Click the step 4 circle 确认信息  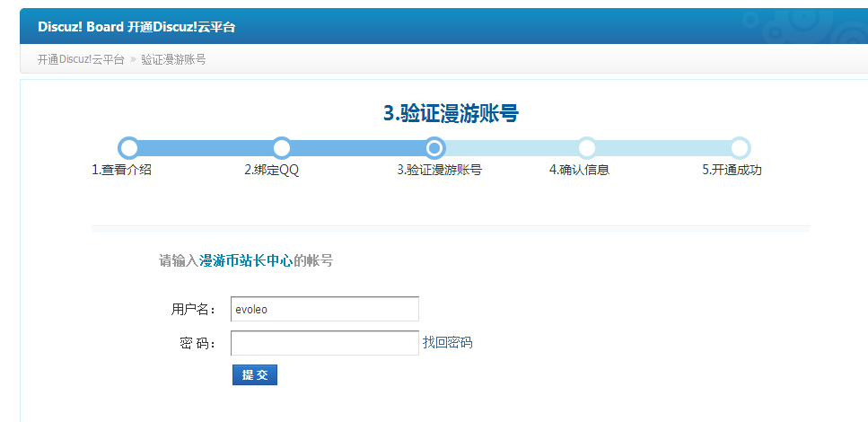coord(587,148)
